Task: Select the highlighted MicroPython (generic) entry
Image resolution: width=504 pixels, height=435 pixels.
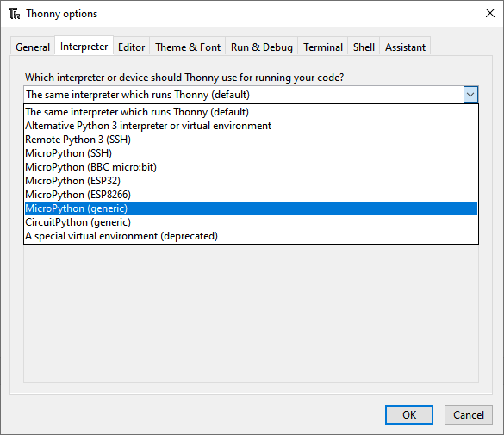Action: coord(251,208)
